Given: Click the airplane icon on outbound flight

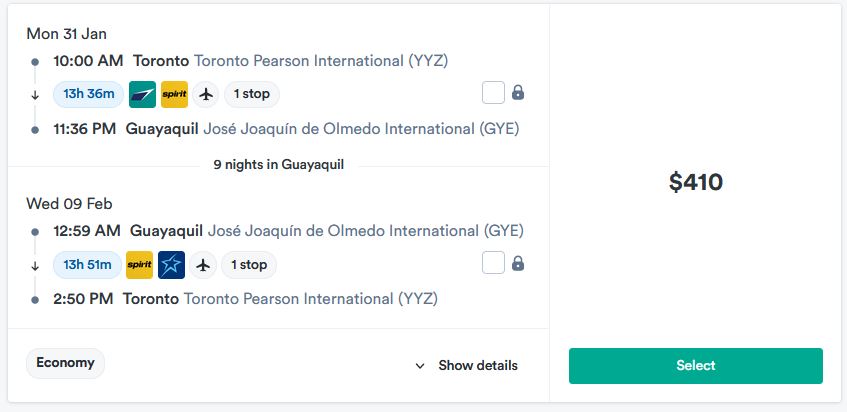Looking at the screenshot, I should click(206, 94).
